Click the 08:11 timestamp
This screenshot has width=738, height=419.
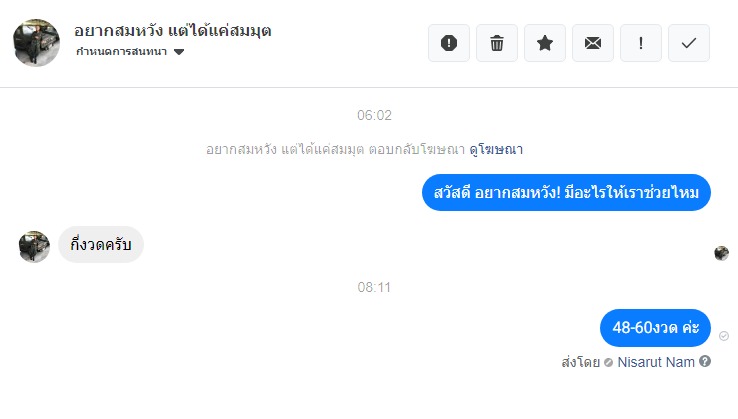374,287
